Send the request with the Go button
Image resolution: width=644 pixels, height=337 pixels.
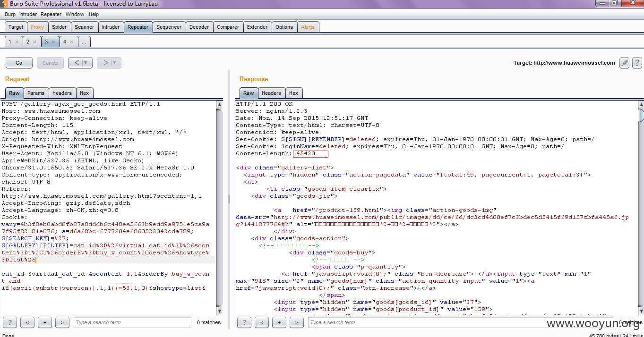click(19, 63)
